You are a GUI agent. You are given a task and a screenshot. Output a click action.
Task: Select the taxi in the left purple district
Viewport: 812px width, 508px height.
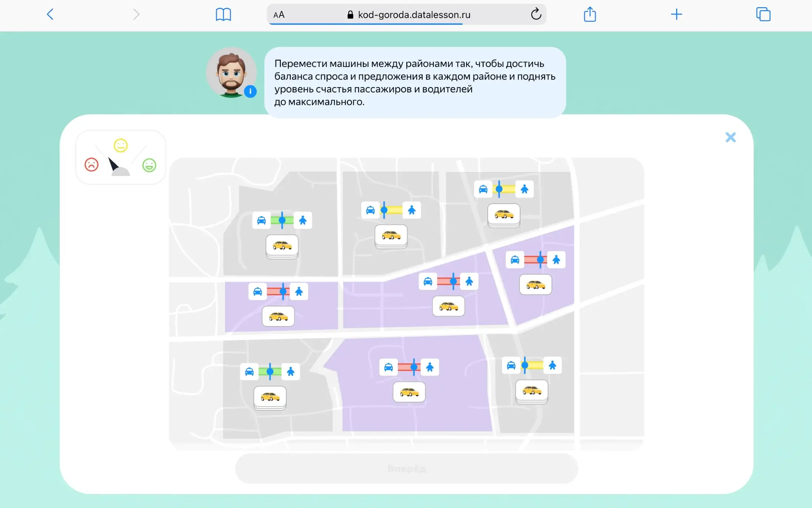point(278,316)
